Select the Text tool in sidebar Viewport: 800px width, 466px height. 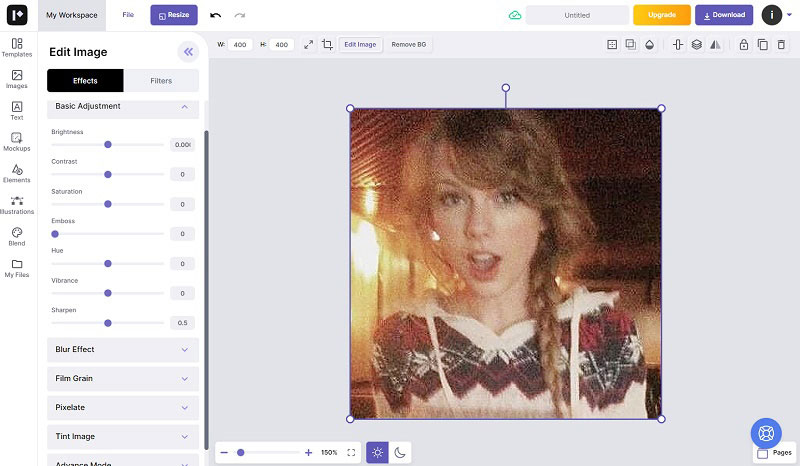[17, 111]
